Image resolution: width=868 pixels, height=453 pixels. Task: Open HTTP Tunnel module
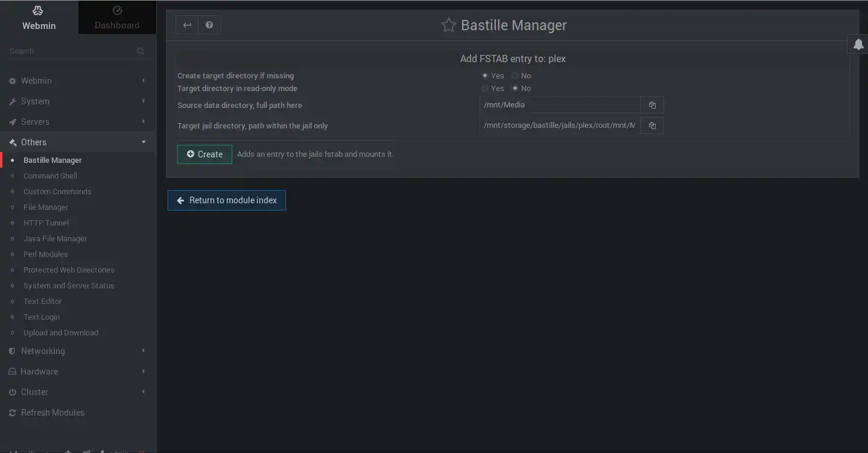[x=46, y=223]
